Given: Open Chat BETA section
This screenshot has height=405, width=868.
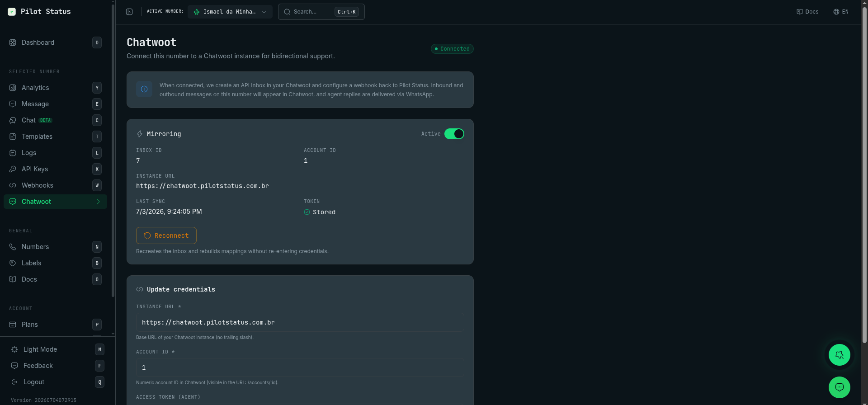Looking at the screenshot, I should click(55, 120).
